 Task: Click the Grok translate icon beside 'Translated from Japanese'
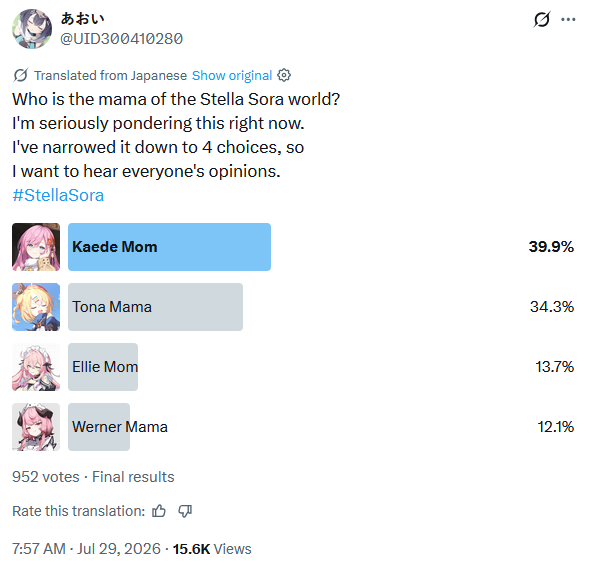[20, 75]
